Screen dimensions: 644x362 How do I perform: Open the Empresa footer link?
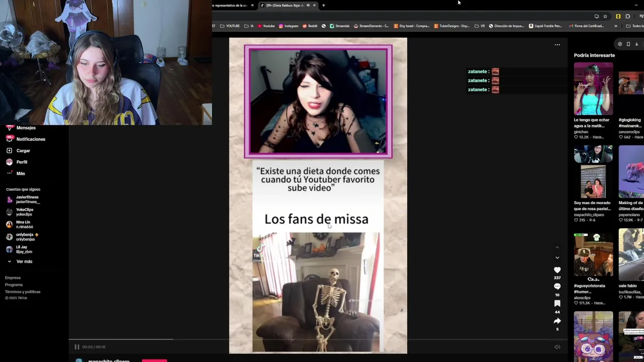click(x=13, y=278)
